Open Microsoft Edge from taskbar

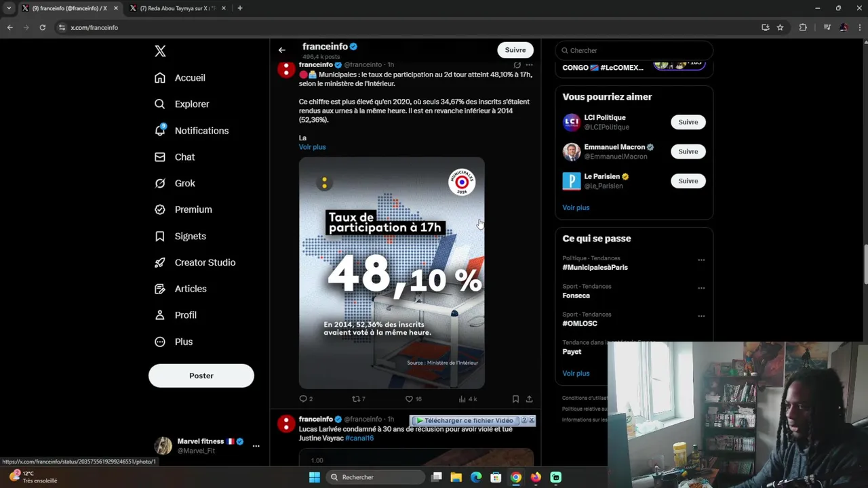tap(476, 477)
